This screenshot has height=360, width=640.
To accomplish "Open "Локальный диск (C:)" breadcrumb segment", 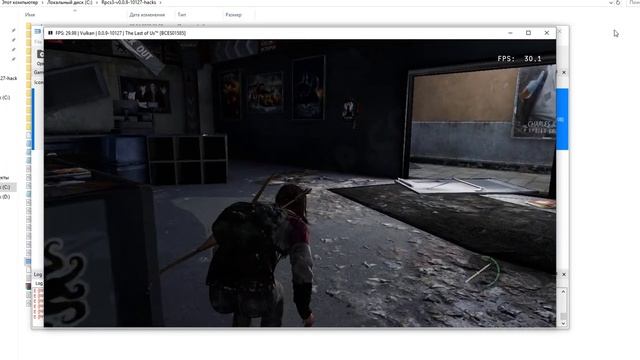I will coord(69,2).
